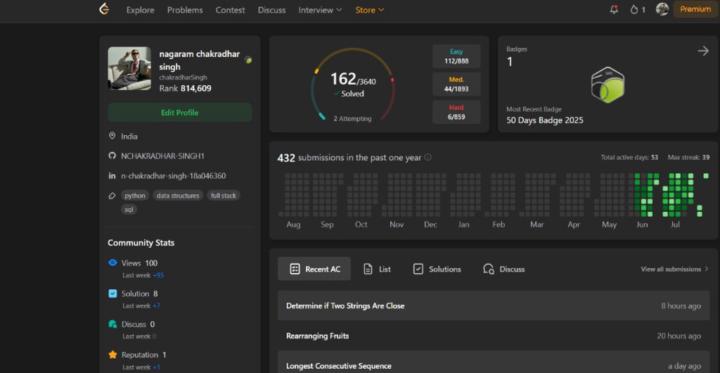Click the skills tag icon
This screenshot has width=720, height=373.
112,196
